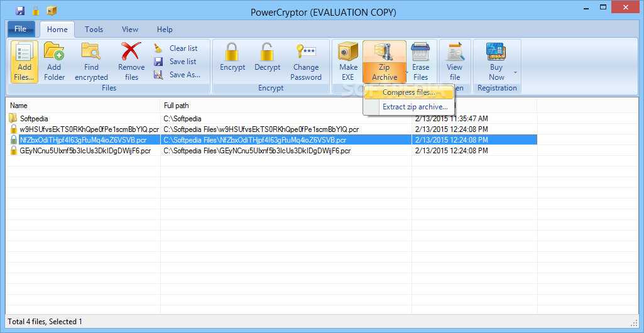
Task: Click the save icon in title bar
Action: tap(20, 11)
